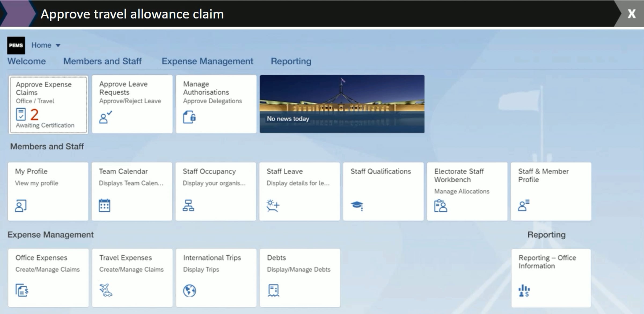The image size is (644, 314).
Task: Open the Electorate Staff Workbench tile
Action: click(x=467, y=191)
